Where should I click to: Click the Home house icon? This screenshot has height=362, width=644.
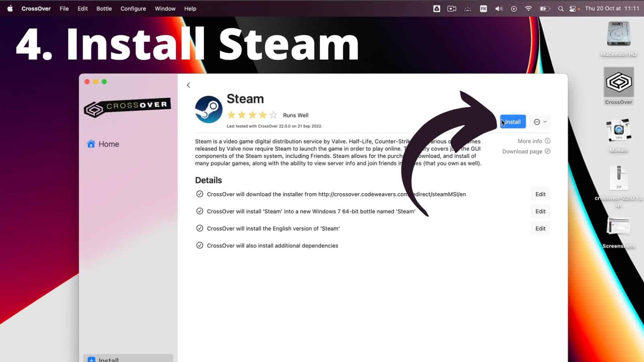(91, 144)
